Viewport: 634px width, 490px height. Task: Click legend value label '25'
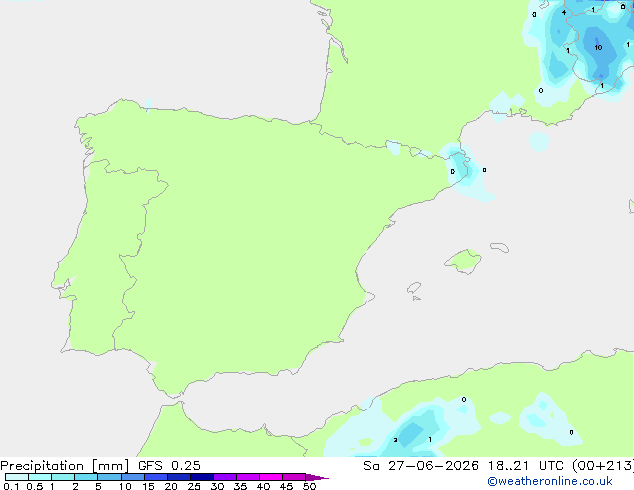[x=194, y=486]
